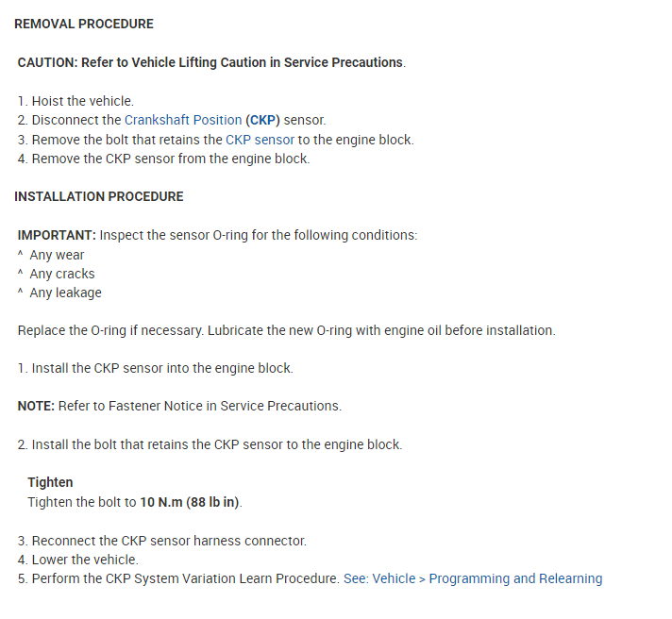
Task: Click the 'Hoist the vehicle' step
Action: [82, 101]
